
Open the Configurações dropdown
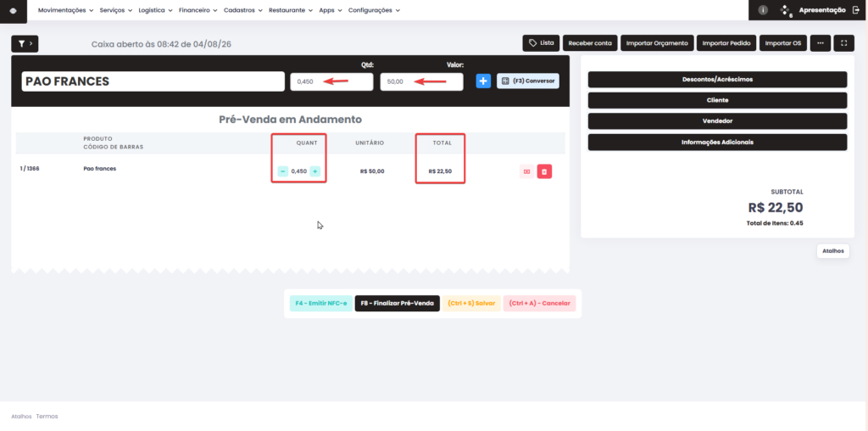[x=374, y=10]
